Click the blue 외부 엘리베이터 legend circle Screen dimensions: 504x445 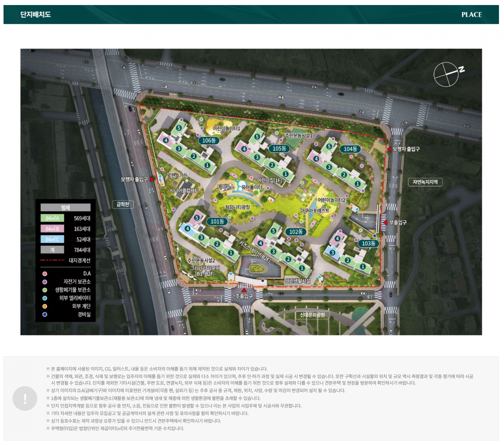pyautogui.click(x=45, y=298)
